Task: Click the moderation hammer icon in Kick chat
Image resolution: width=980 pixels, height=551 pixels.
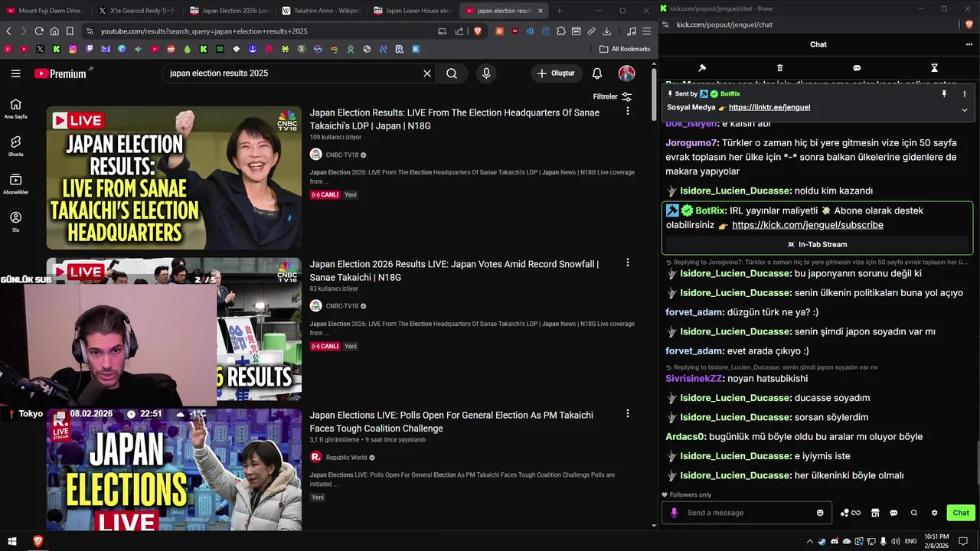Action: coord(702,68)
